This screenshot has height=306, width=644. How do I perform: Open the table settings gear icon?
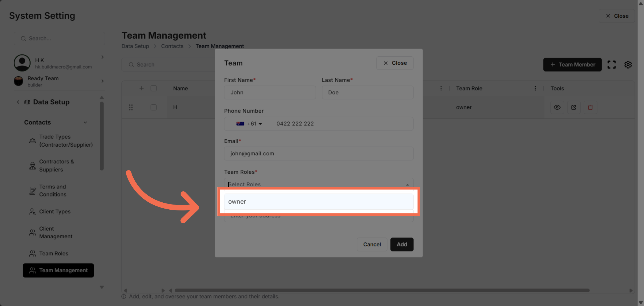pos(628,64)
